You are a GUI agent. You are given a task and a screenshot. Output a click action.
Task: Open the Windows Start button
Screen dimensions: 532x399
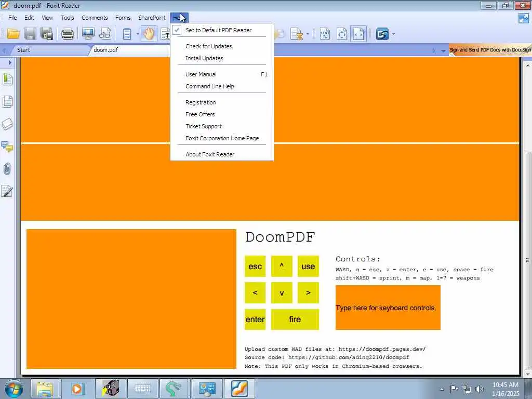point(14,389)
